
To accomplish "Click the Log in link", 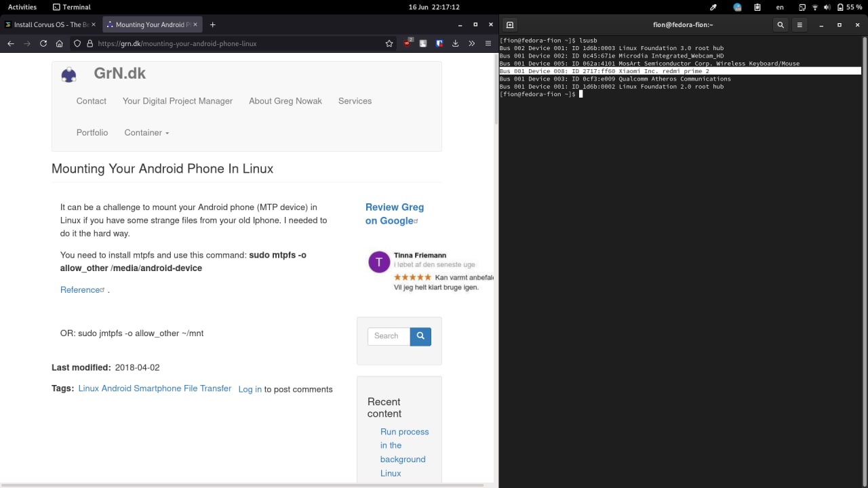I will [x=250, y=389].
